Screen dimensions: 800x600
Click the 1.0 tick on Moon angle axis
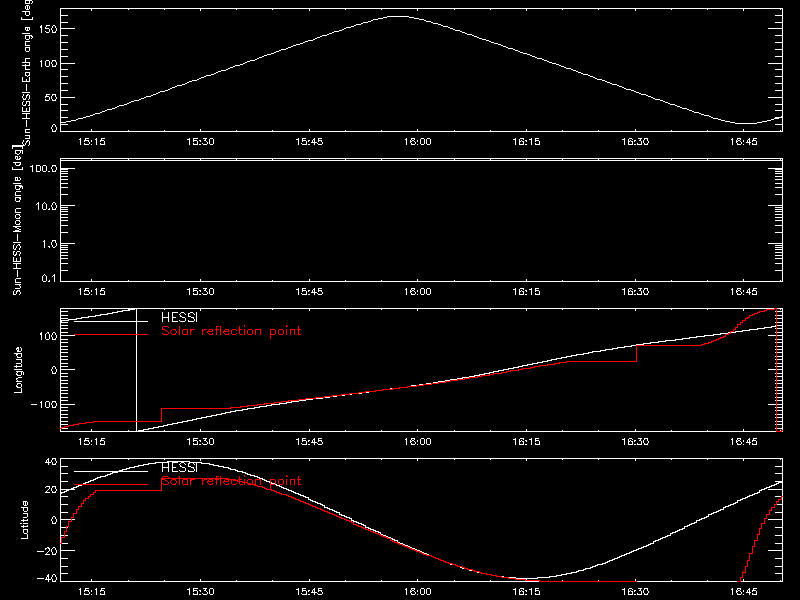49,244
